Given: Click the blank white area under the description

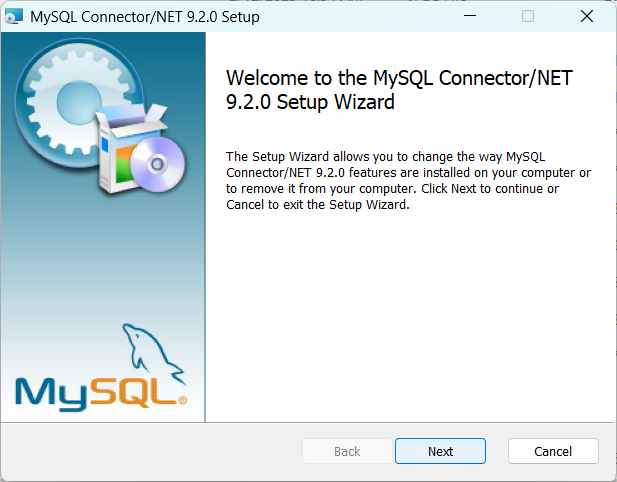Looking at the screenshot, I should click(x=410, y=310).
